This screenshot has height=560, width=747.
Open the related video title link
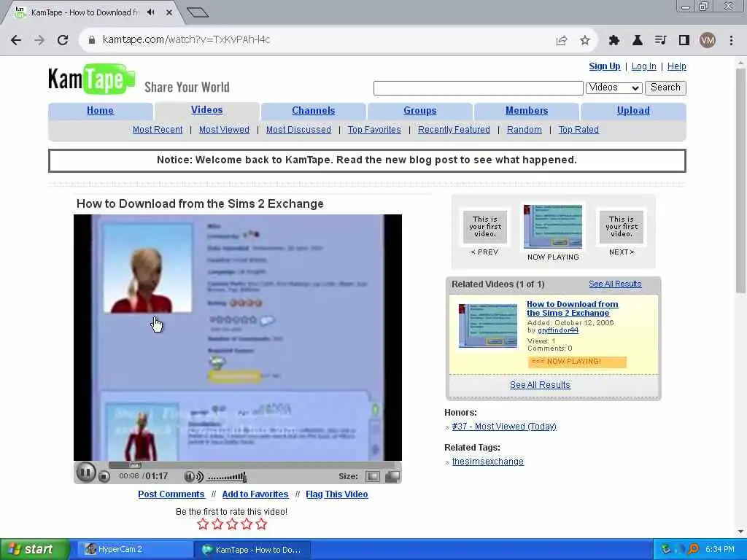point(573,308)
